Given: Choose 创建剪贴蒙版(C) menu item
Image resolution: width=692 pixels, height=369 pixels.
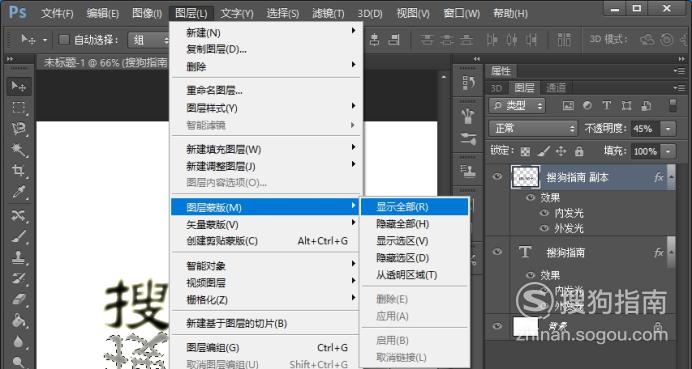Looking at the screenshot, I should [x=266, y=241].
